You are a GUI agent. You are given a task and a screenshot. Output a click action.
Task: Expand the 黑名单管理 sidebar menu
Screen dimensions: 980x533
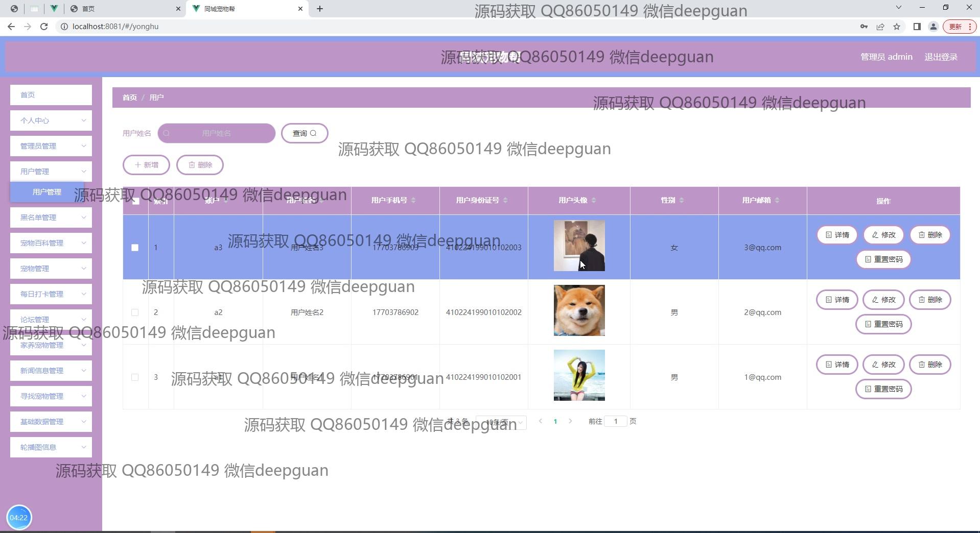(51, 217)
